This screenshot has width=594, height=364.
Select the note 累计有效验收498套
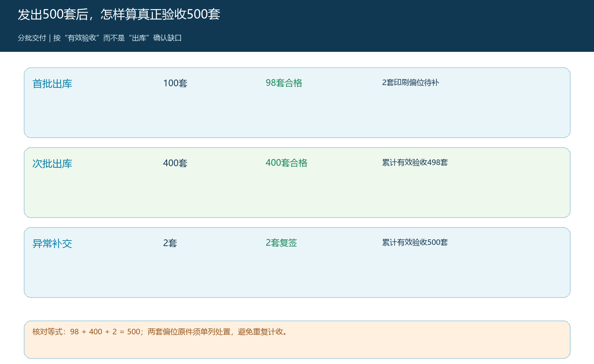pyautogui.click(x=415, y=162)
